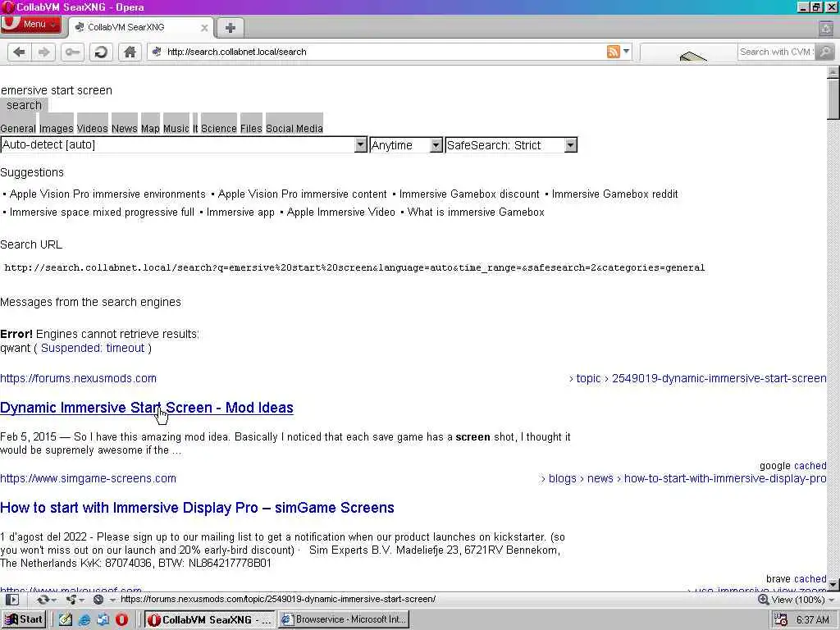
Task: Go to the home page
Action: click(x=130, y=52)
